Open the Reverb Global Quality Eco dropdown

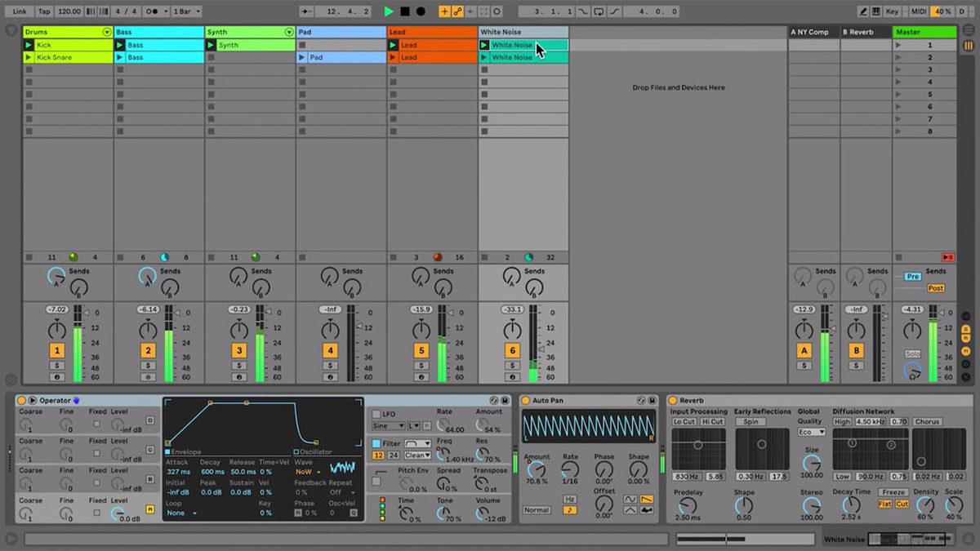(812, 432)
